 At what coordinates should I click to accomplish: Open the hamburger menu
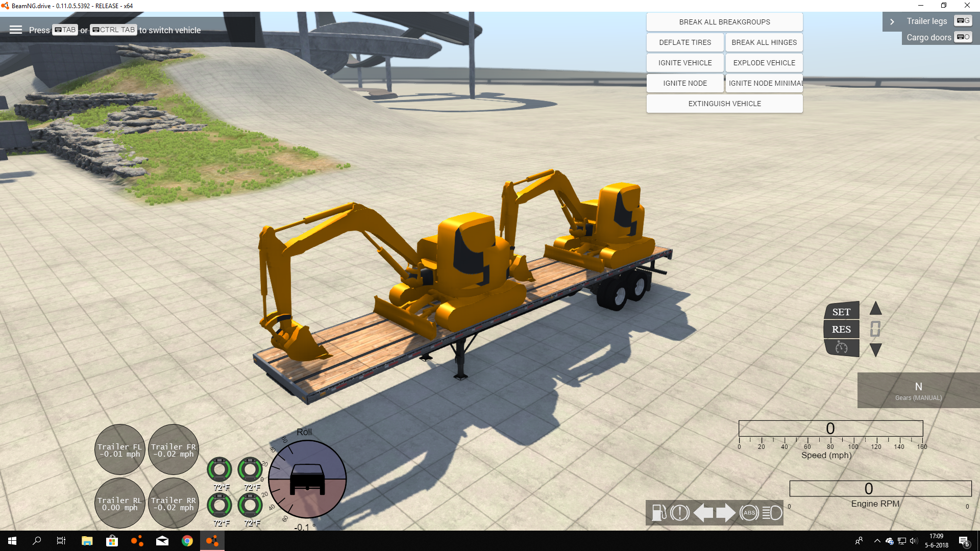pyautogui.click(x=16, y=30)
